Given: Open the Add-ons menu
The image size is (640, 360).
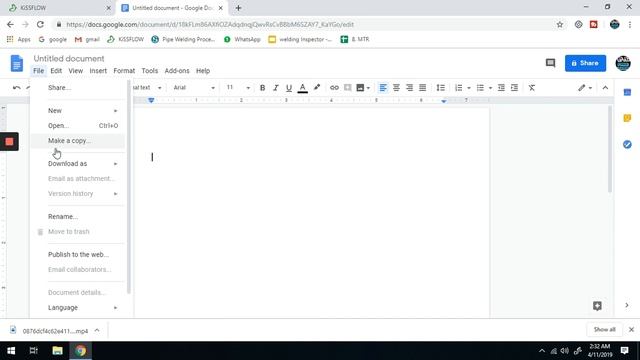Looking at the screenshot, I should (177, 71).
